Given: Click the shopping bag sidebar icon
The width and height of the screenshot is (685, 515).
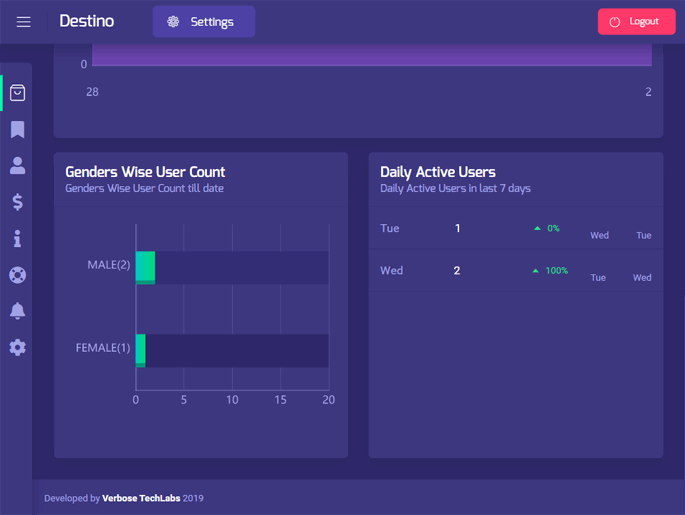Looking at the screenshot, I should coord(17,93).
